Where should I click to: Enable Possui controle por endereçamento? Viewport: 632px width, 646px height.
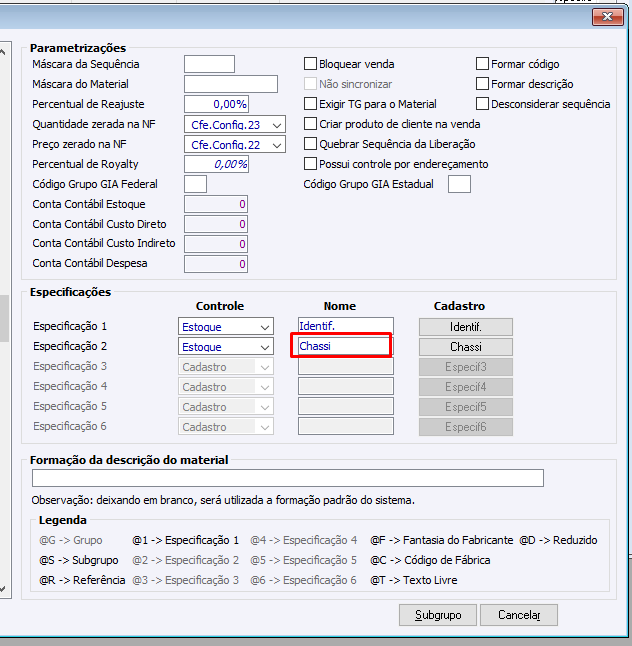pos(310,164)
